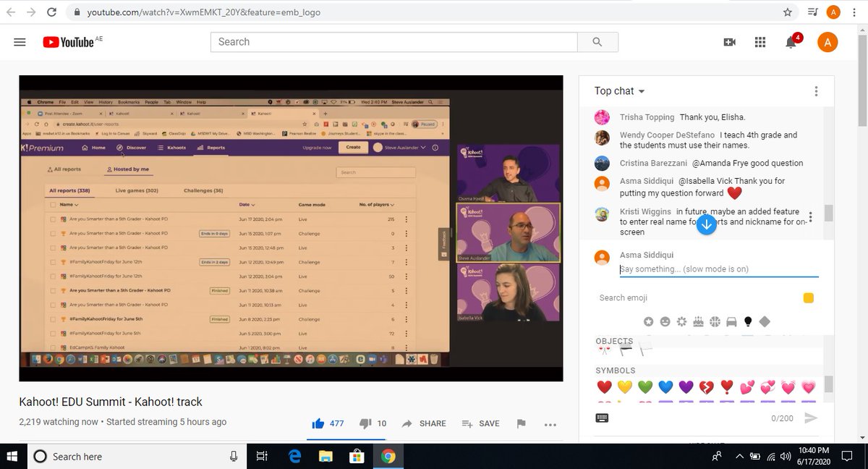Launch Edge from the taskbar
Image resolution: width=868 pixels, height=469 pixels.
pyautogui.click(x=294, y=456)
